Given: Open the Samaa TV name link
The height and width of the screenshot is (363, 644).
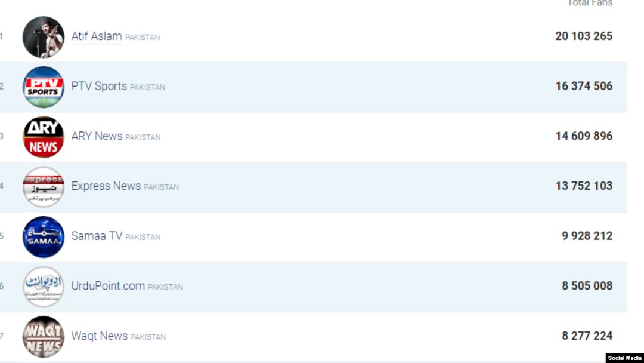Looking at the screenshot, I should pyautogui.click(x=97, y=236).
